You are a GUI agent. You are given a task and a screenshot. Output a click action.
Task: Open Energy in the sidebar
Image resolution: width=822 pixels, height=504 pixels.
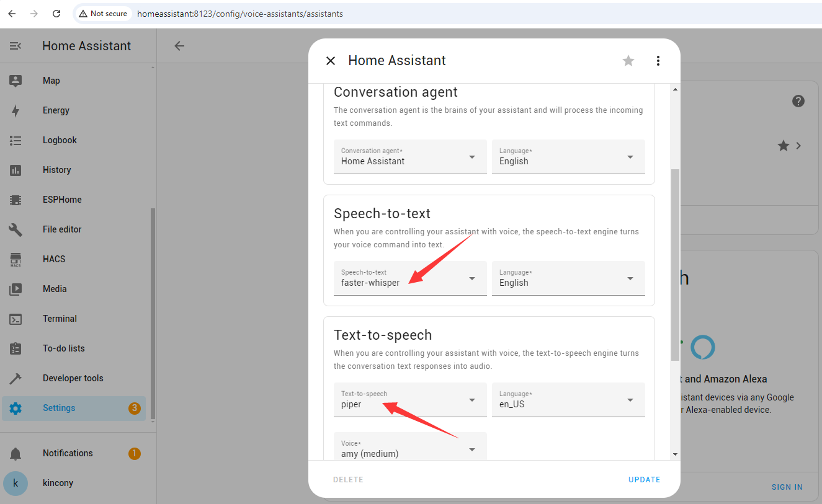pos(74,110)
